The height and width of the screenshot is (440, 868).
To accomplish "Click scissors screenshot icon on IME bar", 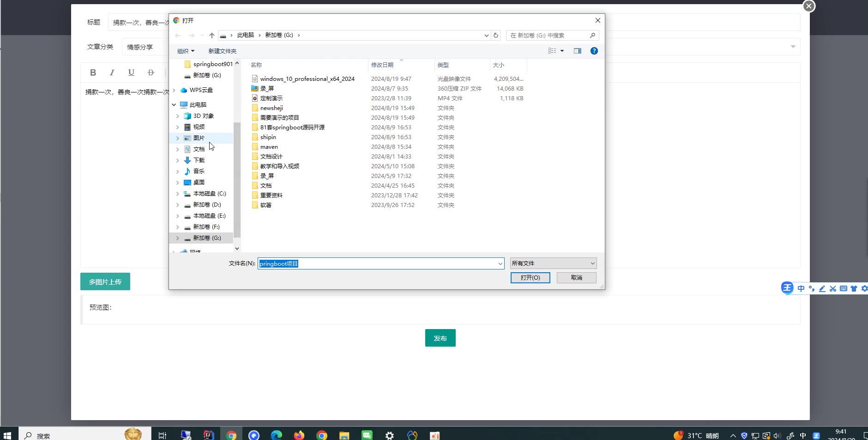I will coord(833,288).
